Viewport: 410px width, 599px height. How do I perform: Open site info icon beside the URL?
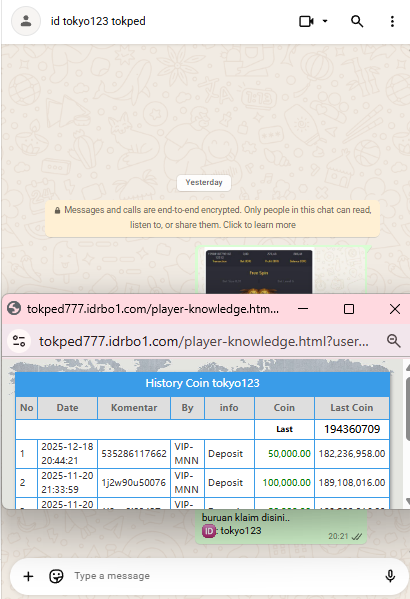(19, 341)
